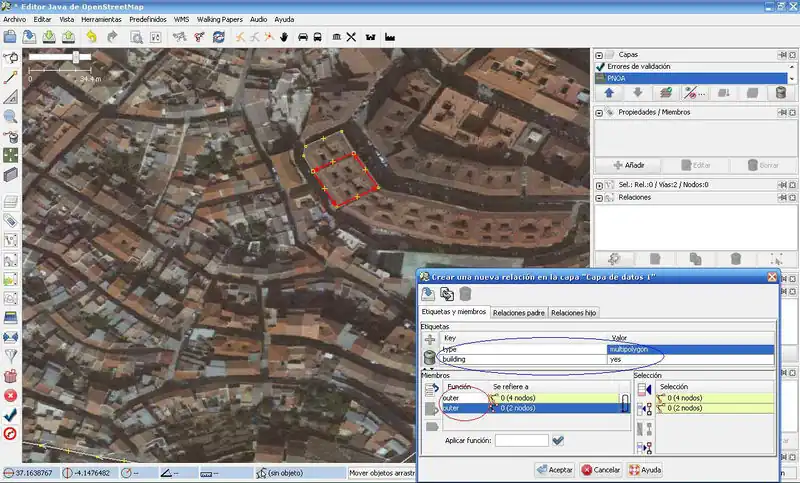The image size is (800, 483).
Task: Collapse the Capas panel
Action: pyautogui.click(x=600, y=54)
